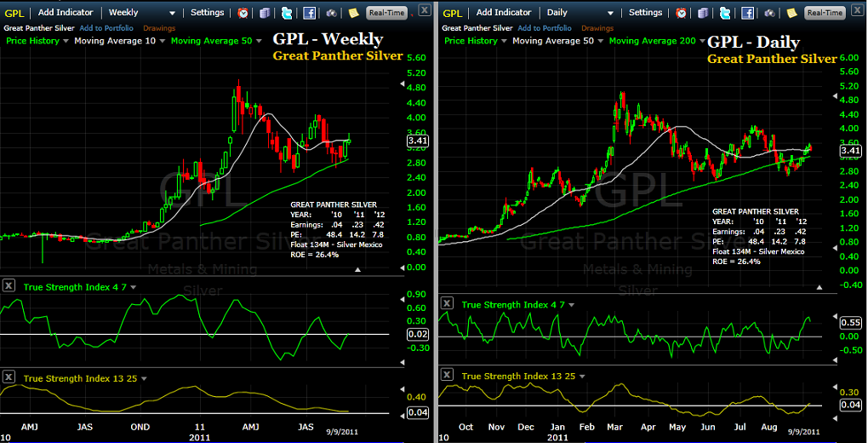Share Weekly chart via the Twitter icon
The image size is (868, 443).
(287, 13)
